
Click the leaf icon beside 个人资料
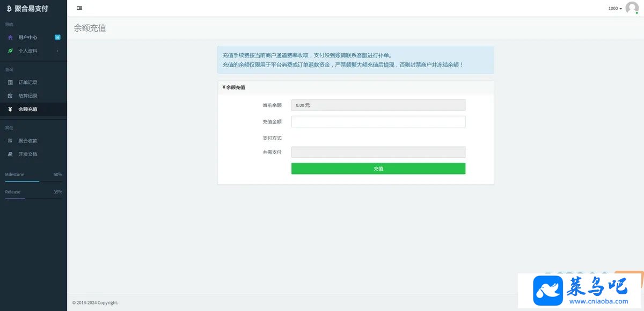point(10,50)
